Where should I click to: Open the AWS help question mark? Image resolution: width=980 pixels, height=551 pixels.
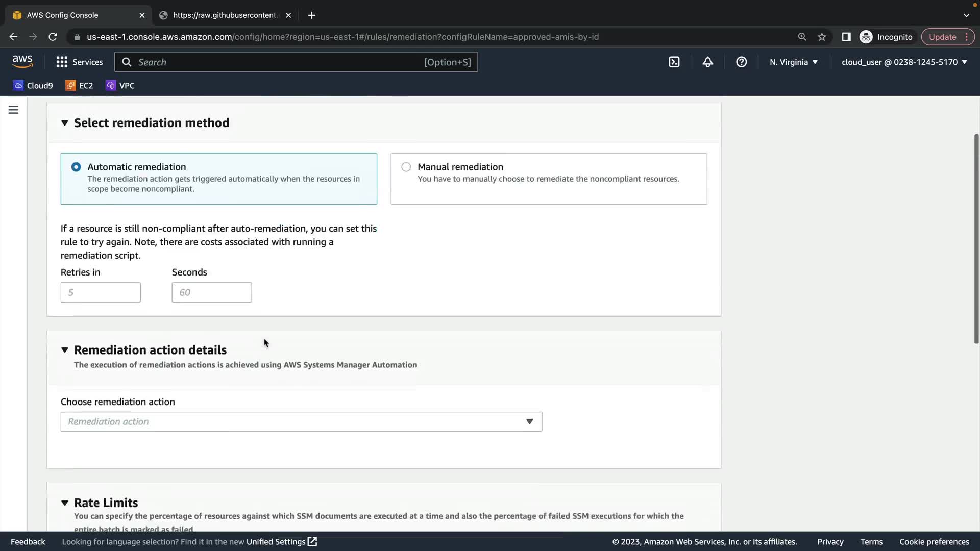point(741,62)
